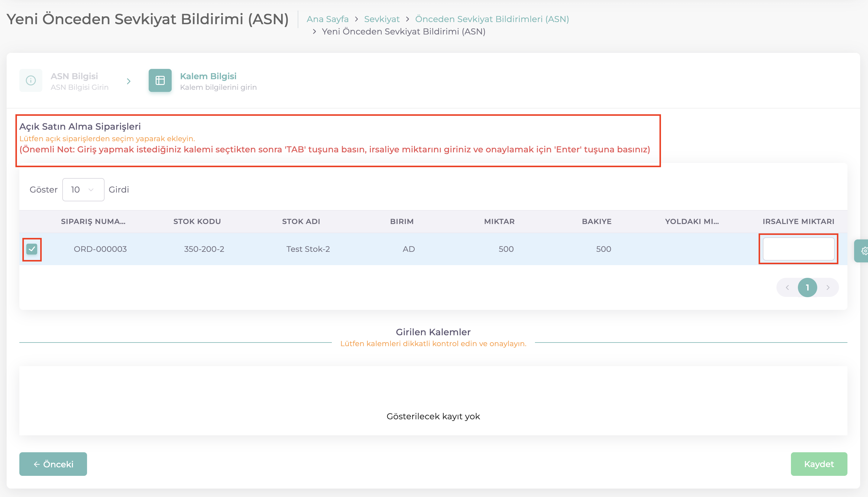Image resolution: width=868 pixels, height=497 pixels.
Task: Uncheck the ORD-000003 row checkbox
Action: [32, 249]
